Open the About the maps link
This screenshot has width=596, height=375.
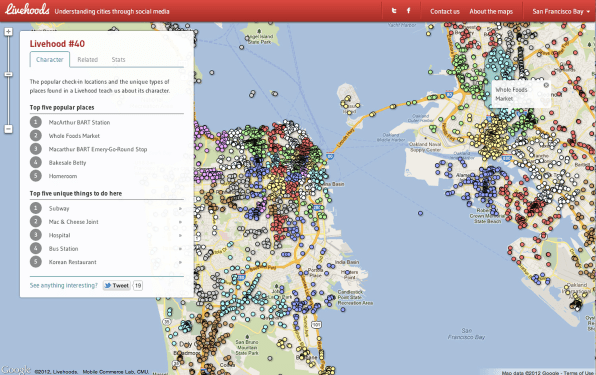click(x=491, y=11)
